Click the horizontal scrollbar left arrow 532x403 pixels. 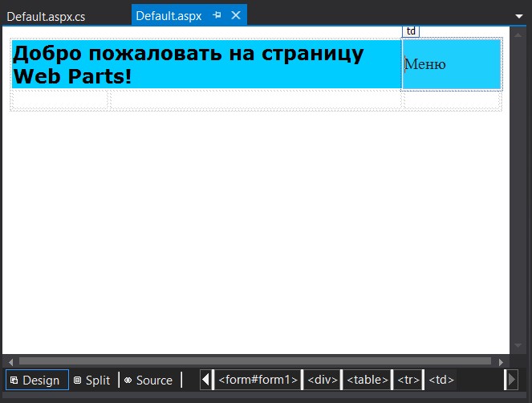click(x=10, y=362)
